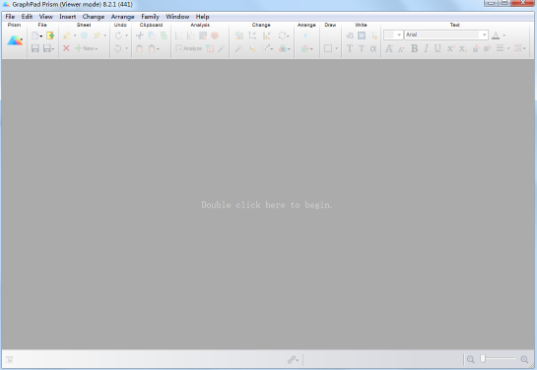Click the red Delete sheet icon

coord(66,48)
